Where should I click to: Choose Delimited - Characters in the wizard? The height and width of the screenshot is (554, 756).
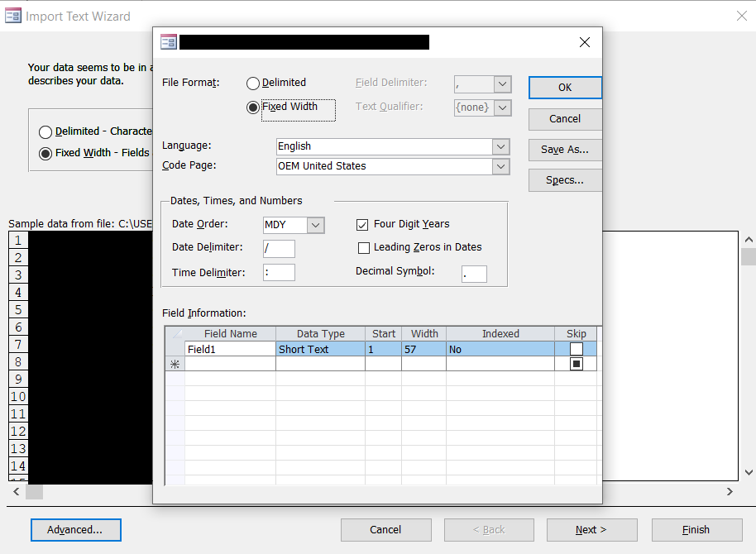point(45,132)
